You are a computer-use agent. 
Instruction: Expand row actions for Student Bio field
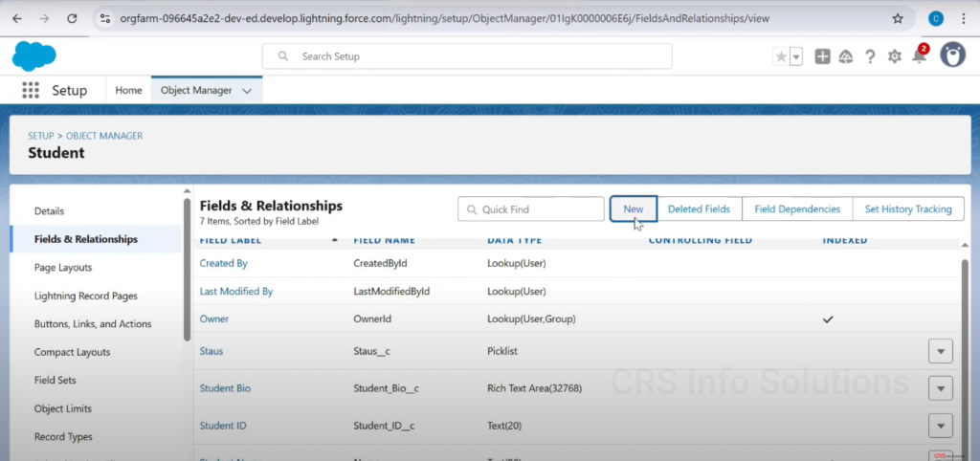(x=941, y=388)
